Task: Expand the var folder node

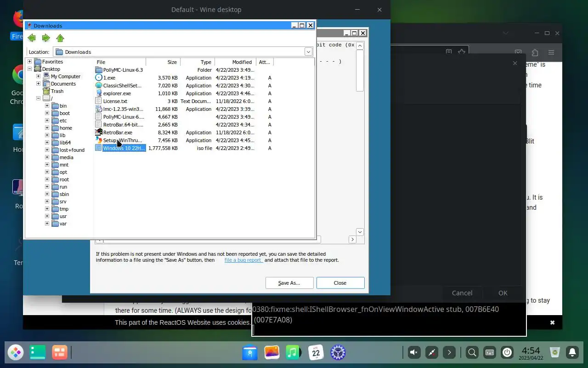Action: click(x=47, y=224)
